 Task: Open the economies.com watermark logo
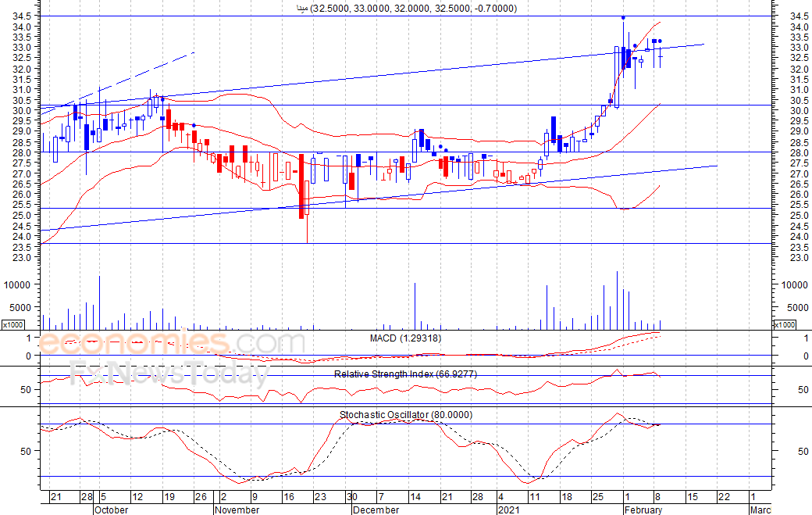coord(160,343)
